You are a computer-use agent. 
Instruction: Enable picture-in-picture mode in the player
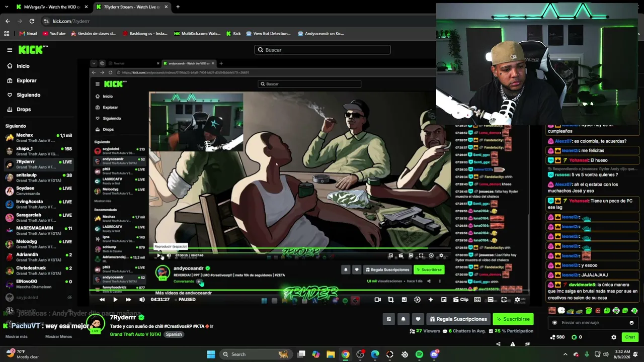point(443,300)
